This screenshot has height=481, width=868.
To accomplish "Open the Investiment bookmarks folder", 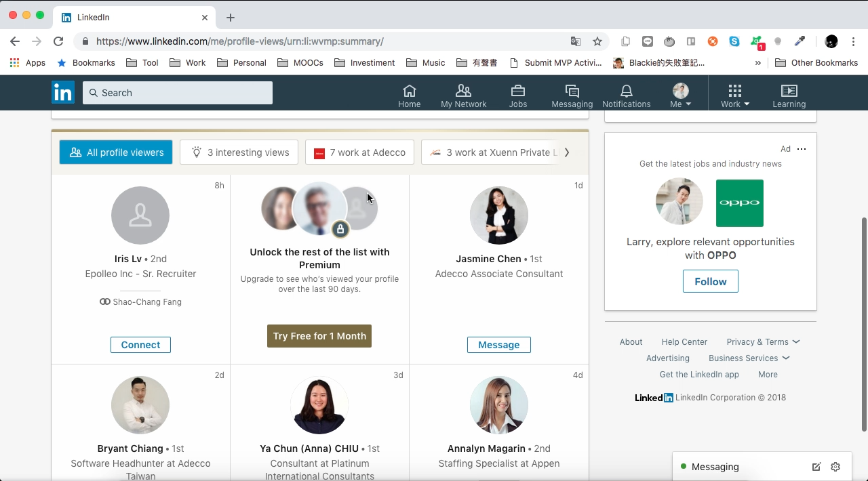I will [x=364, y=63].
